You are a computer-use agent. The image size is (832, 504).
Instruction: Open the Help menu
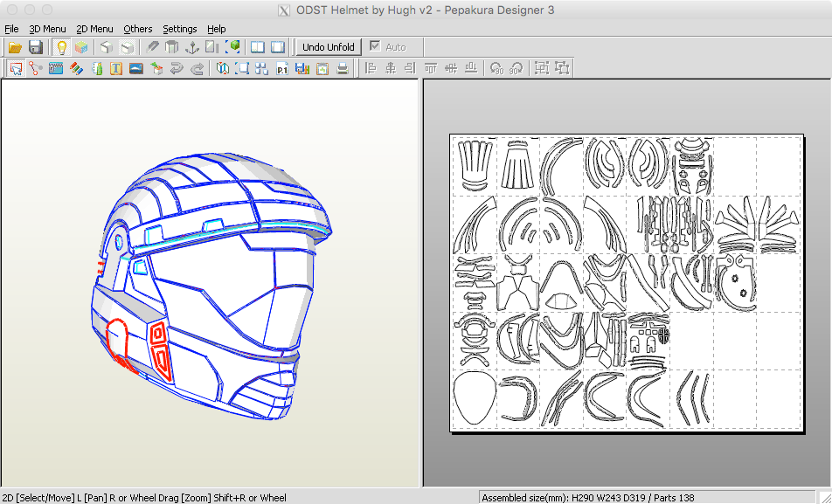click(217, 29)
